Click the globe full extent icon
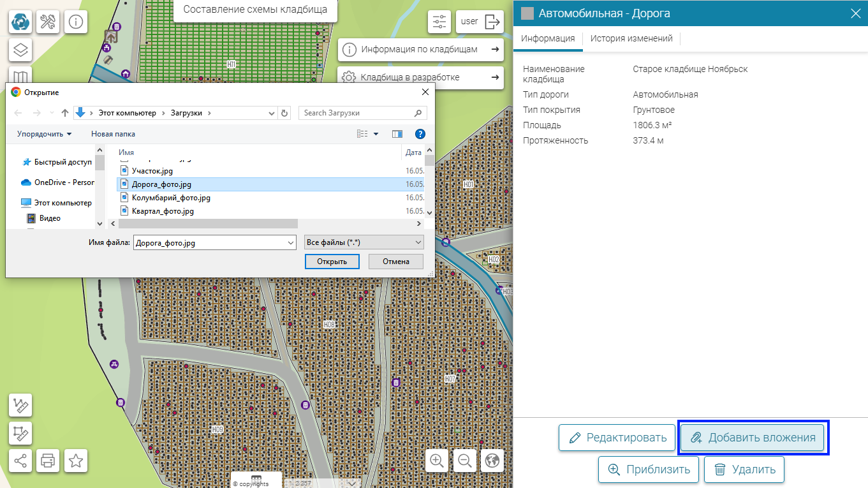Image resolution: width=868 pixels, height=488 pixels. click(x=492, y=460)
